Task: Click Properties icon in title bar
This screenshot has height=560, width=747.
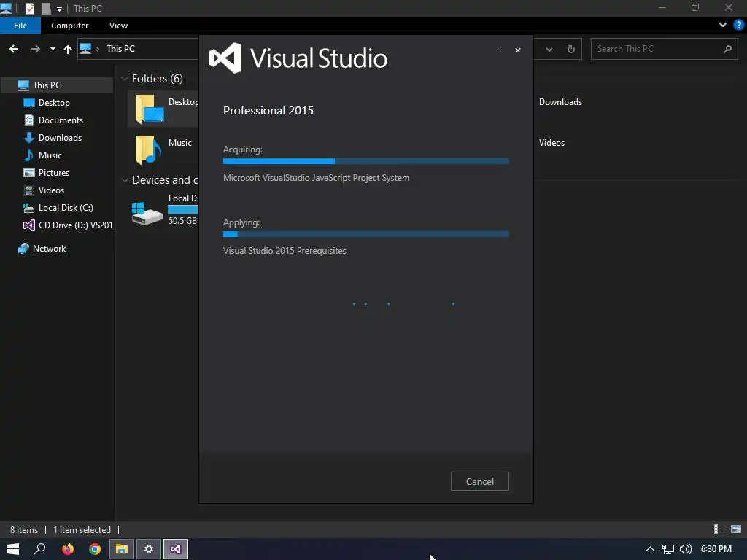Action: tap(29, 8)
